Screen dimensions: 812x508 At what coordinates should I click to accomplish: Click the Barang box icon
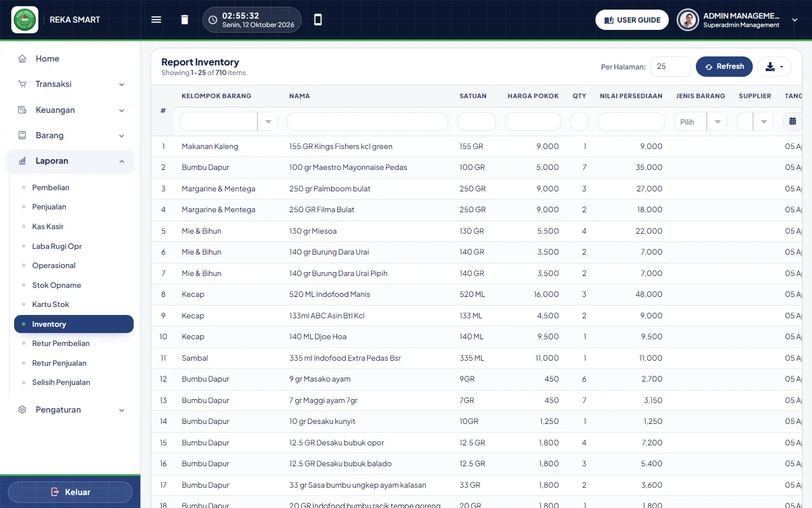point(23,135)
